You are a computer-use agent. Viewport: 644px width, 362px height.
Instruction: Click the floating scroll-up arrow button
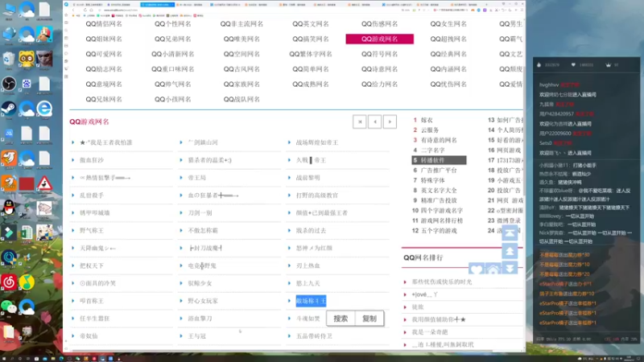(x=510, y=251)
